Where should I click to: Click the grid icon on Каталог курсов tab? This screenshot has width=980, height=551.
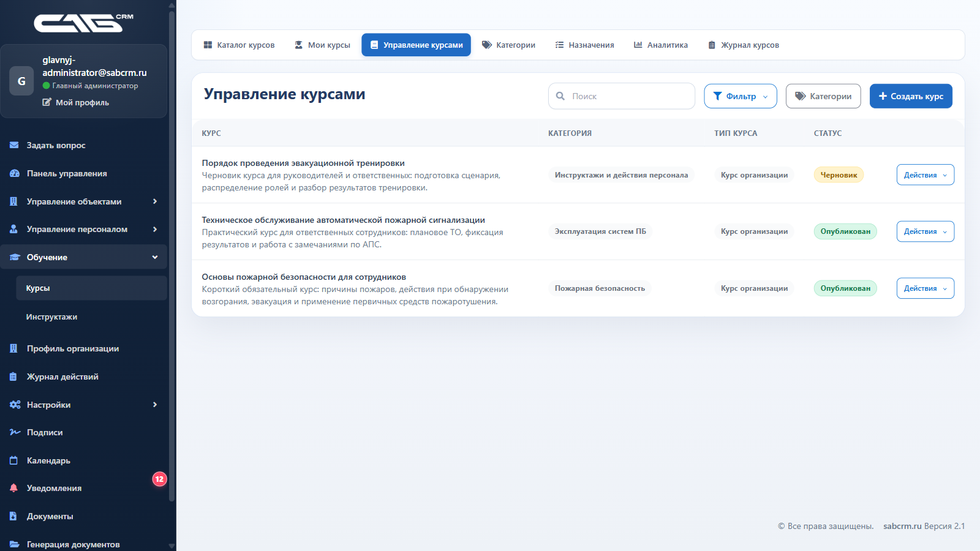[x=208, y=45]
